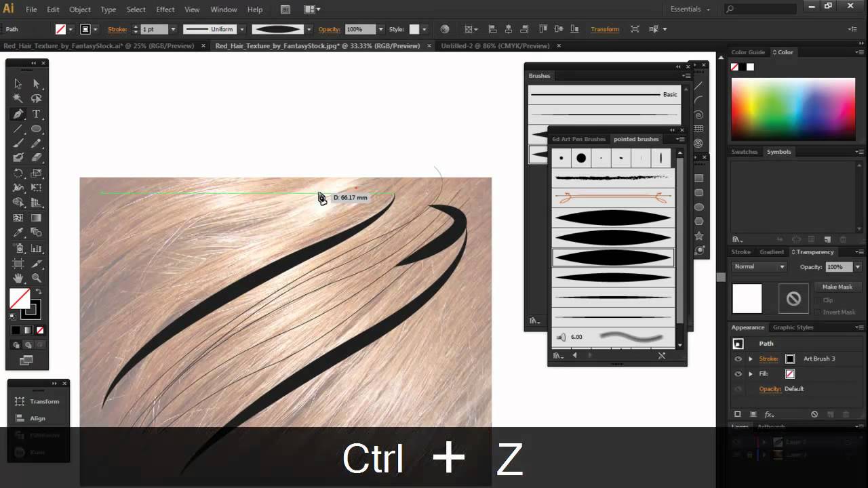
Task: Switch to the Untitled-2 document tab
Action: coord(495,46)
